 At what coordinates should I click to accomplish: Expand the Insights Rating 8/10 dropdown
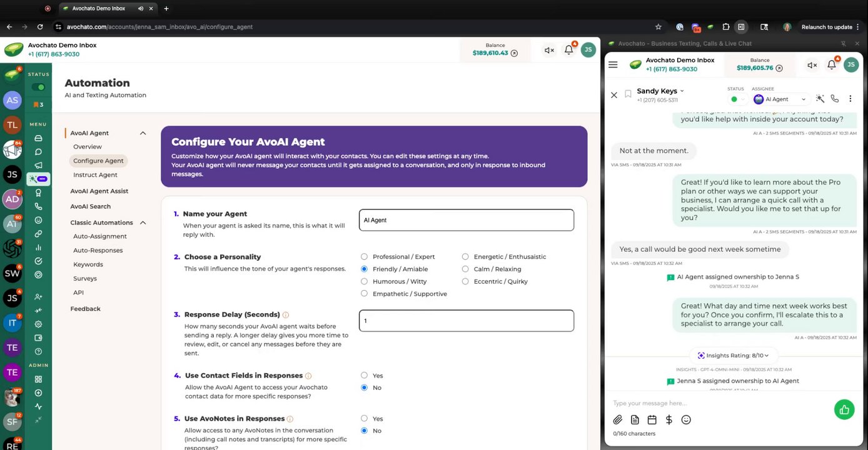[x=734, y=356]
